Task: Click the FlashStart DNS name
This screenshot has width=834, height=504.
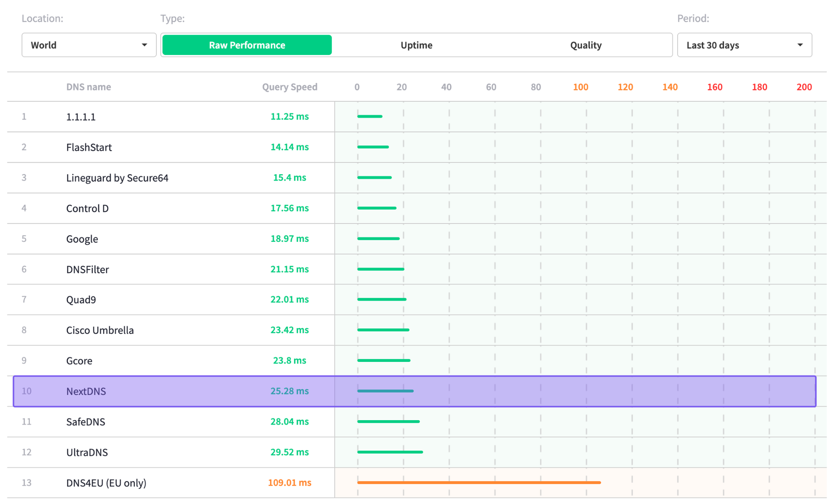Action: click(89, 147)
